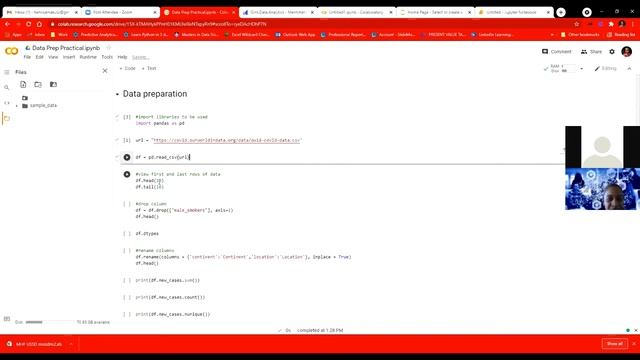Click the browser address bar

click(x=310, y=24)
